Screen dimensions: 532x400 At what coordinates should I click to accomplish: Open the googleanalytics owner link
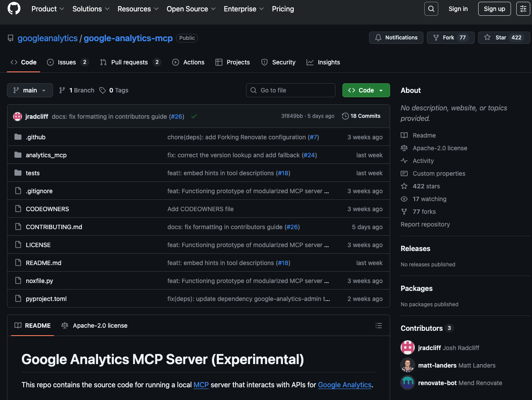click(x=48, y=38)
